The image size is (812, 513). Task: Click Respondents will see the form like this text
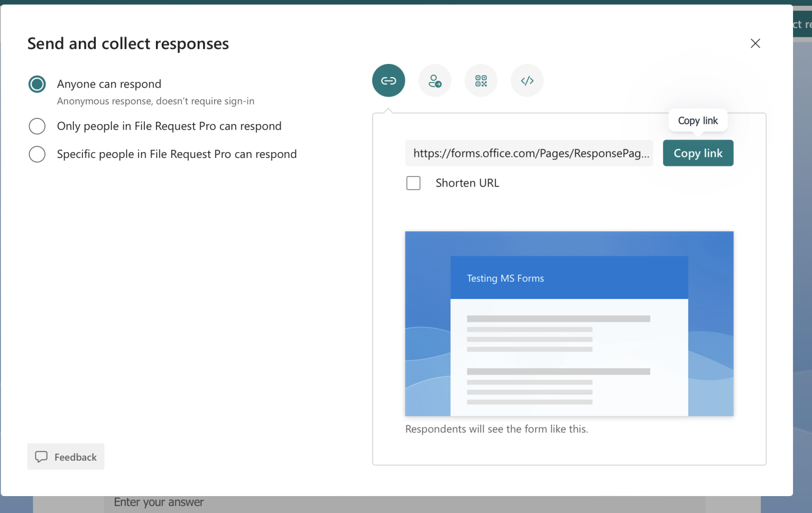496,428
